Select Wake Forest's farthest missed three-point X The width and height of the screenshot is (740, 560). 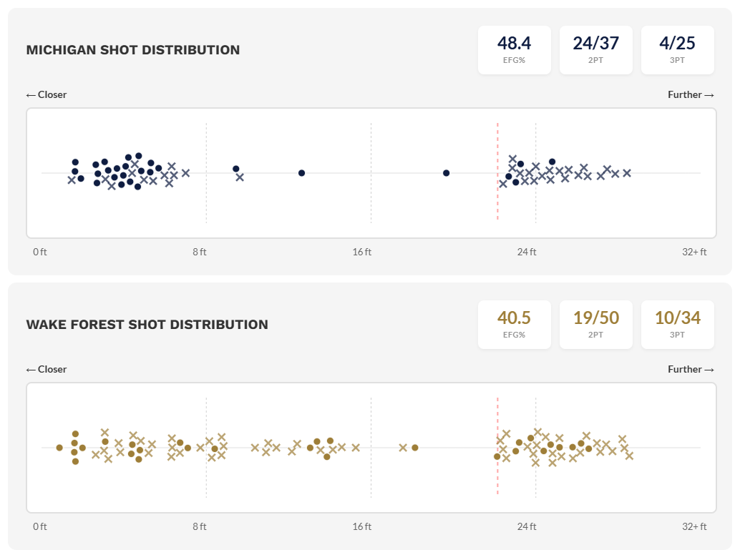pos(629,456)
